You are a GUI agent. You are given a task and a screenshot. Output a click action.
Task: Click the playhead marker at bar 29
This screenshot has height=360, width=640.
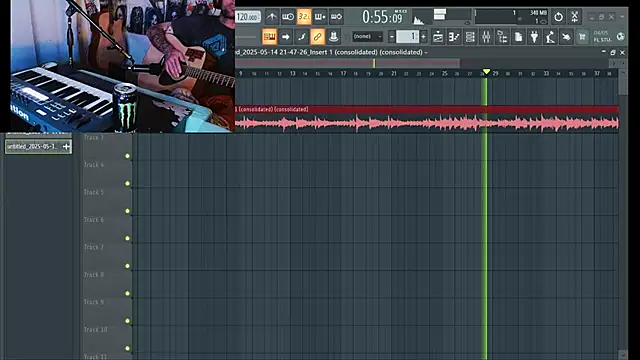[486, 72]
